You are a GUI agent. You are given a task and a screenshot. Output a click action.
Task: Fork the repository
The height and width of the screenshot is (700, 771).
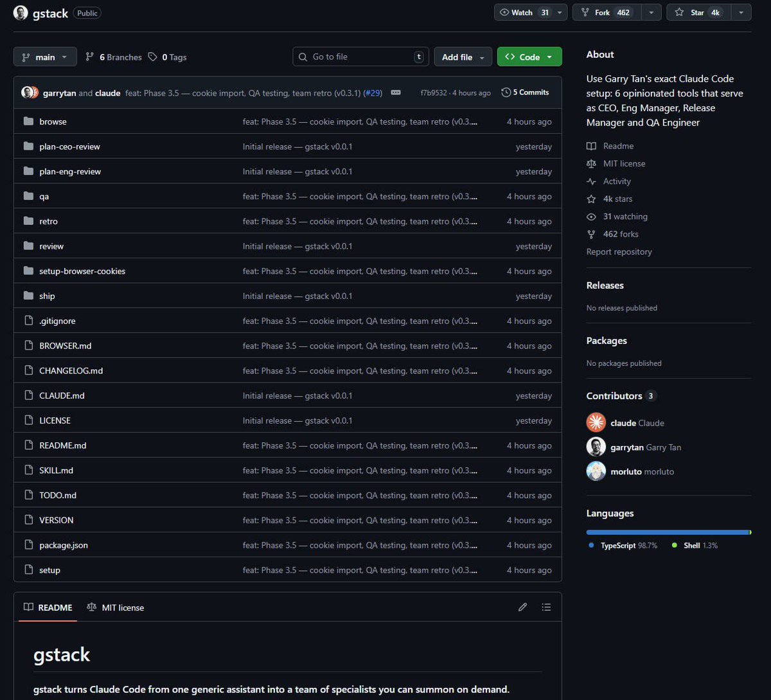pos(607,12)
